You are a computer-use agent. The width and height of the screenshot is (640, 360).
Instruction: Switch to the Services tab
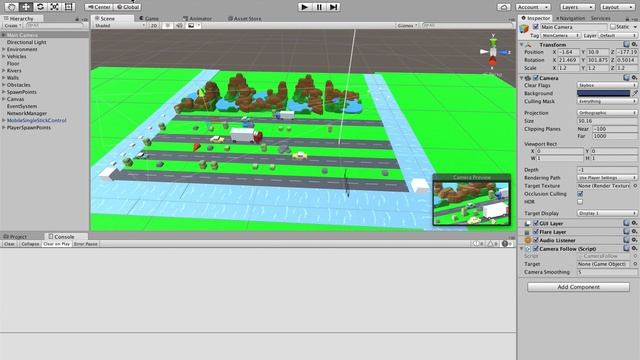pyautogui.click(x=601, y=18)
